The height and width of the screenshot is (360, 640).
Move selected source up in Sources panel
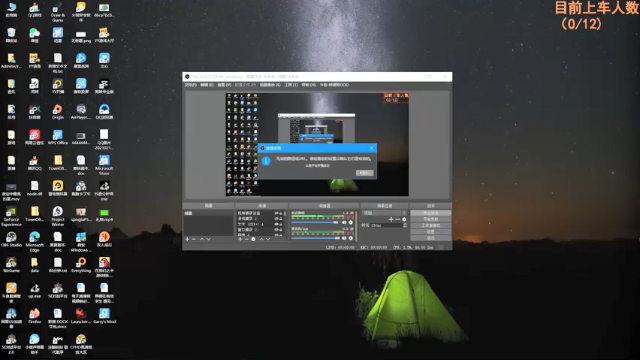coord(261,239)
